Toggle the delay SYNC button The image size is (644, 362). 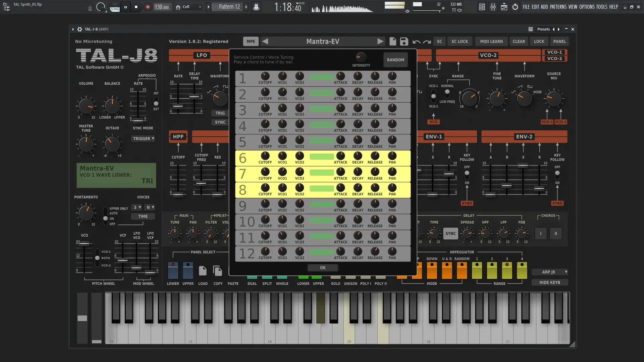tap(450, 234)
